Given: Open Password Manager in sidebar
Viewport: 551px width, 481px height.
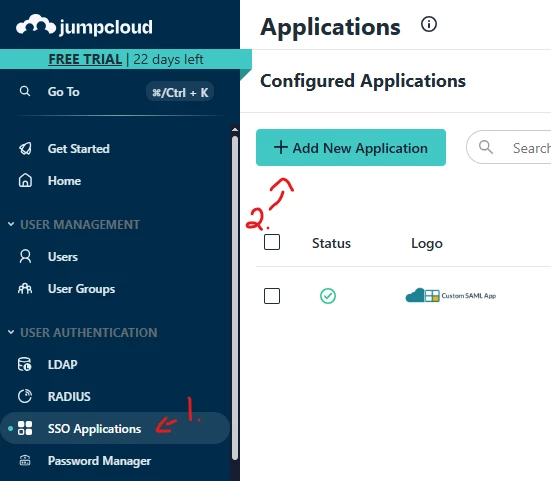Looking at the screenshot, I should [99, 461].
